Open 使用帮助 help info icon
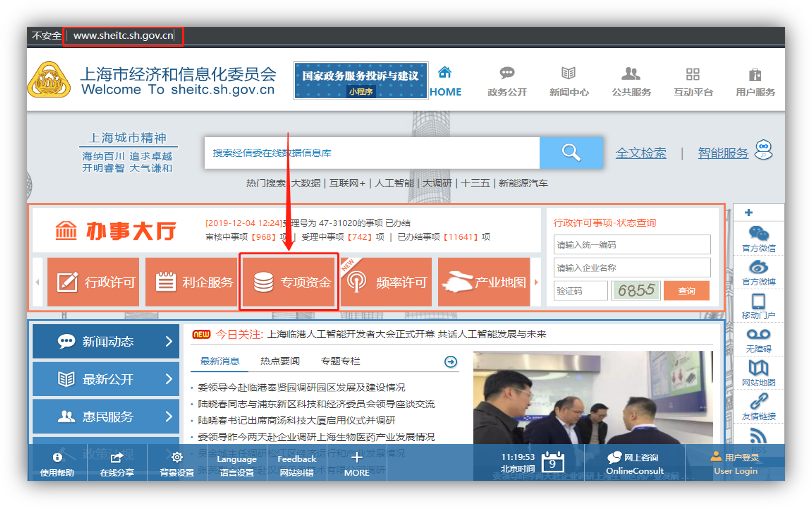Viewport: 812px width, 508px height. (x=56, y=461)
